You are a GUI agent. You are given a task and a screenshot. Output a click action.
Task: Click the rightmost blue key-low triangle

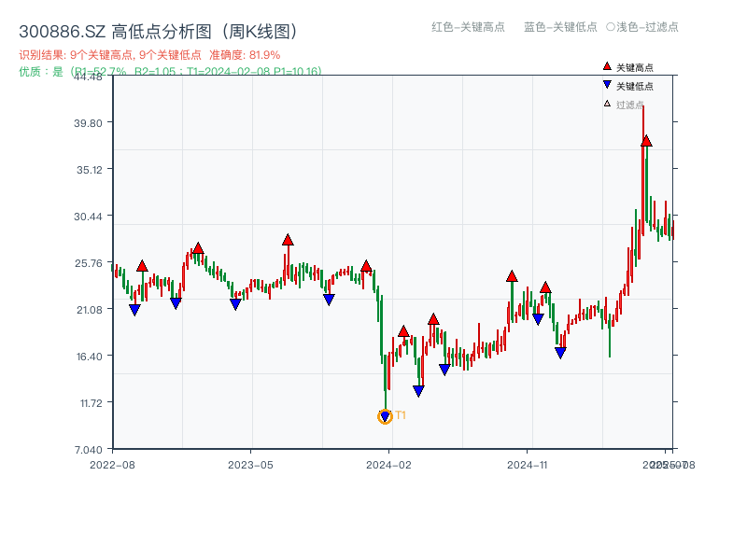coord(560,353)
